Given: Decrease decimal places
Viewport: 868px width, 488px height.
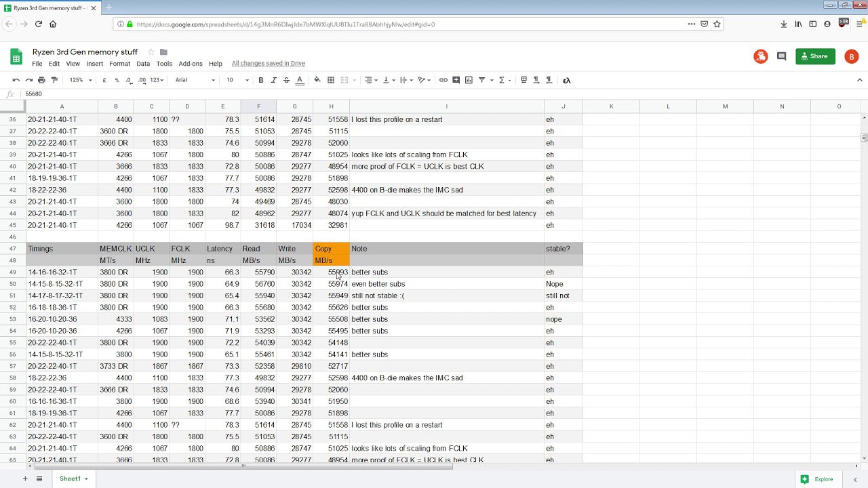Looking at the screenshot, I should (129, 80).
